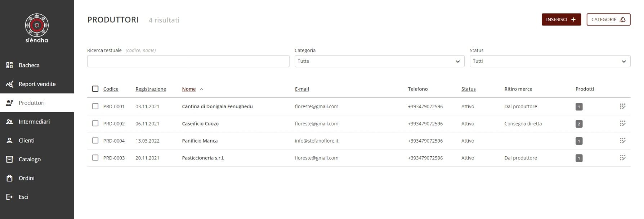Click the INSERISCI button
644x219 pixels.
tap(561, 19)
